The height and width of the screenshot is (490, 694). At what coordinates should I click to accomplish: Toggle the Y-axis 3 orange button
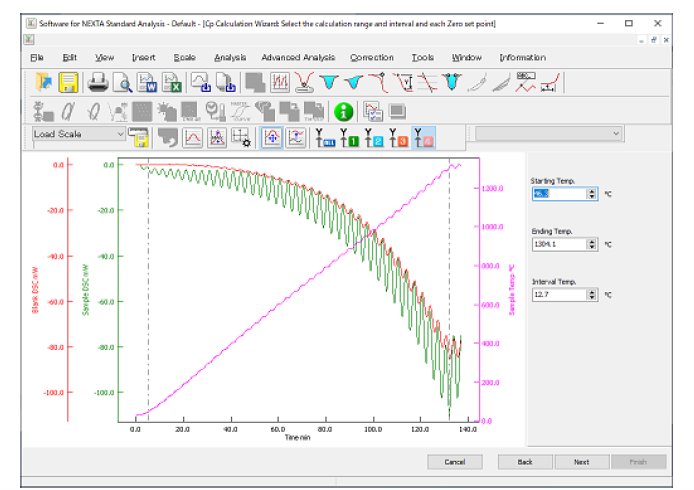pyautogui.click(x=397, y=138)
